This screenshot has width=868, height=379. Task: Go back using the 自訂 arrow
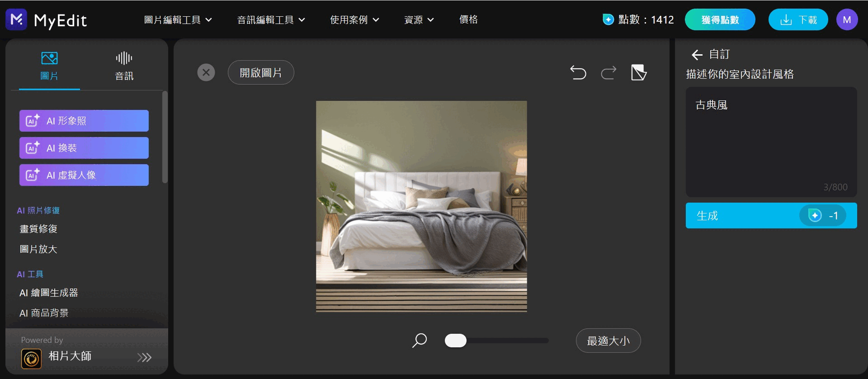697,55
